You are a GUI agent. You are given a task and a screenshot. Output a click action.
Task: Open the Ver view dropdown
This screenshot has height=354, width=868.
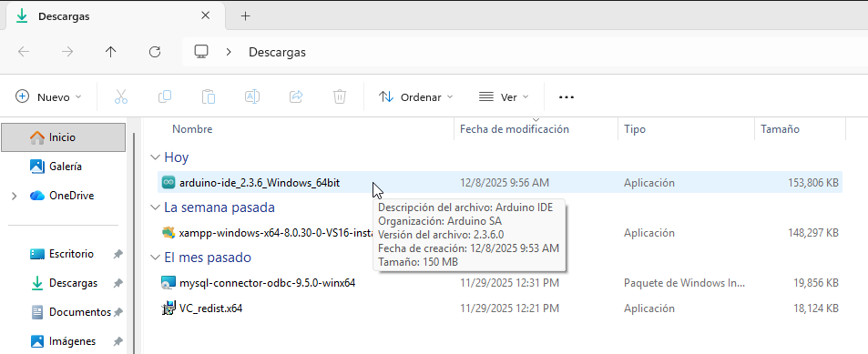tap(503, 96)
